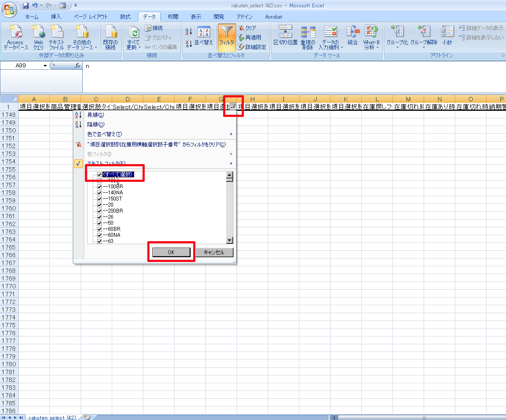This screenshot has height=420, width=506.
Task: Open the 詳細設定 advanced filter options
Action: coord(252,47)
